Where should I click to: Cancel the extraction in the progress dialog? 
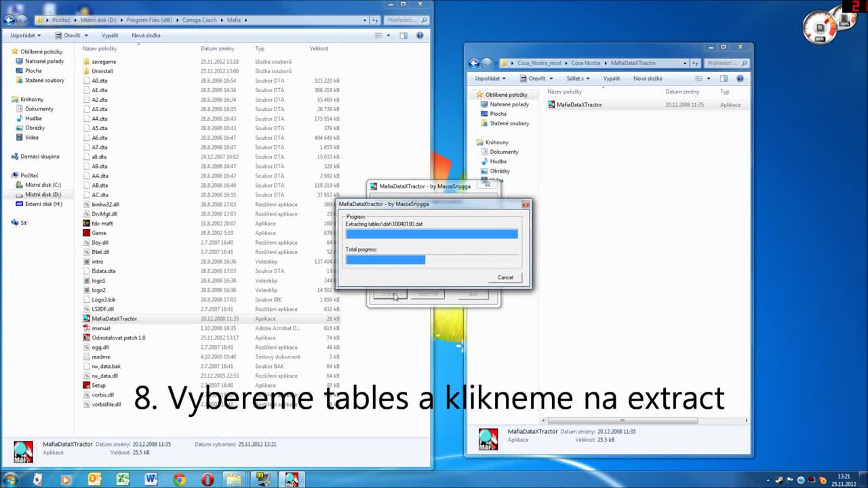[x=505, y=277]
